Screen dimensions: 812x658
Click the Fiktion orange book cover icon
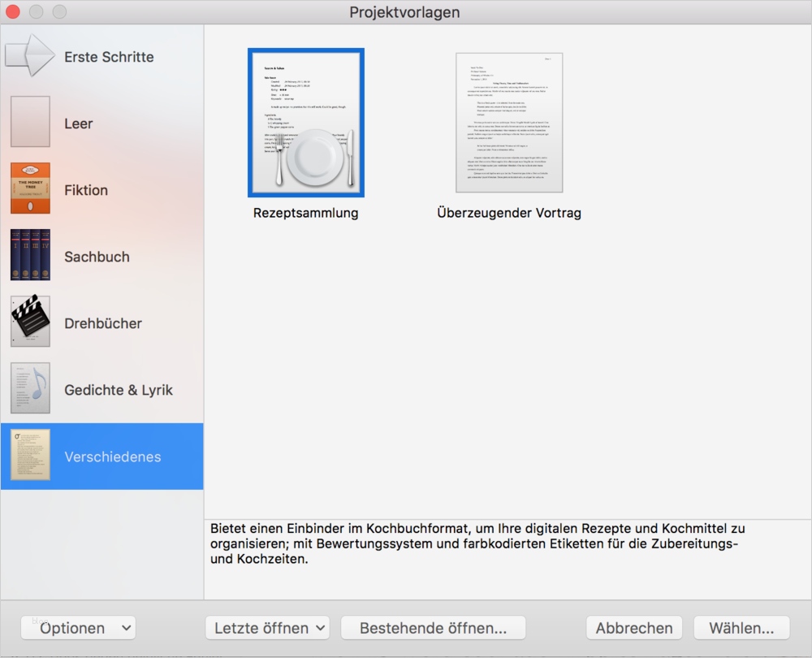tap(31, 188)
